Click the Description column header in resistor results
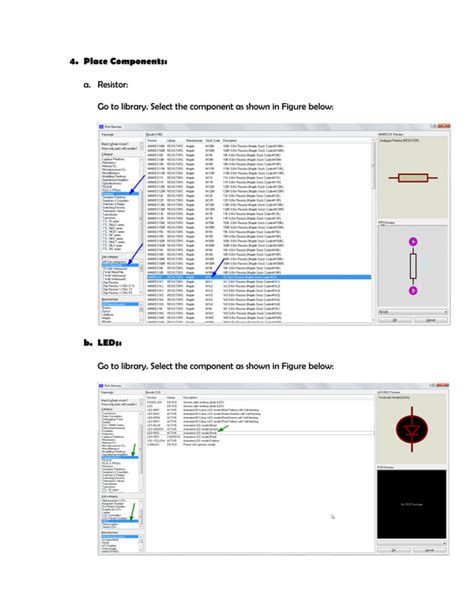The width and height of the screenshot is (474, 613). click(x=230, y=140)
